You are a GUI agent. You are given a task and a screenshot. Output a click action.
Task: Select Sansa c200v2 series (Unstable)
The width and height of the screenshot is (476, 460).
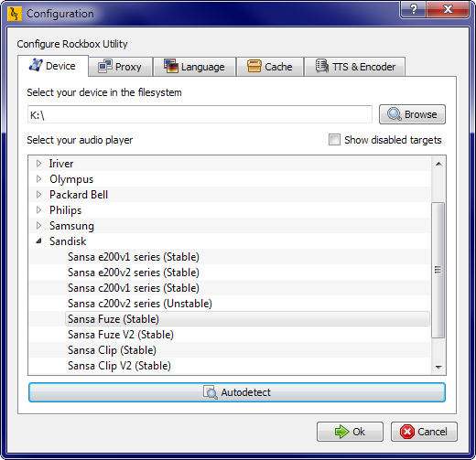point(140,304)
